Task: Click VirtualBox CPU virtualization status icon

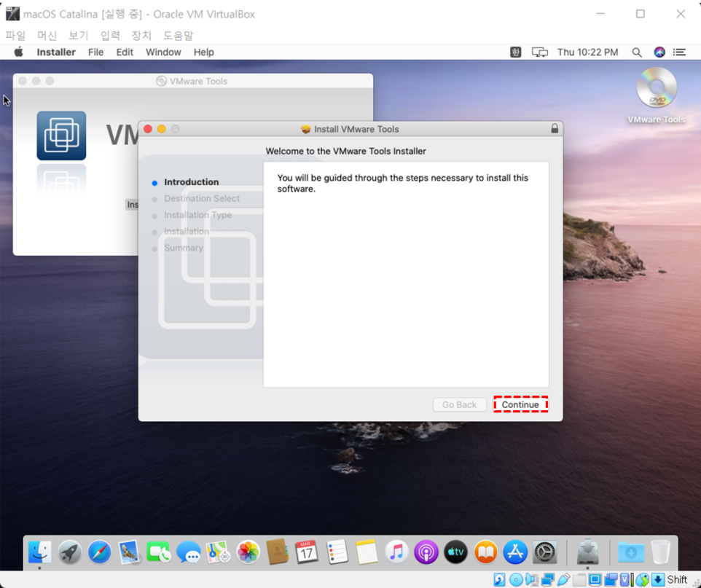Action: click(627, 579)
